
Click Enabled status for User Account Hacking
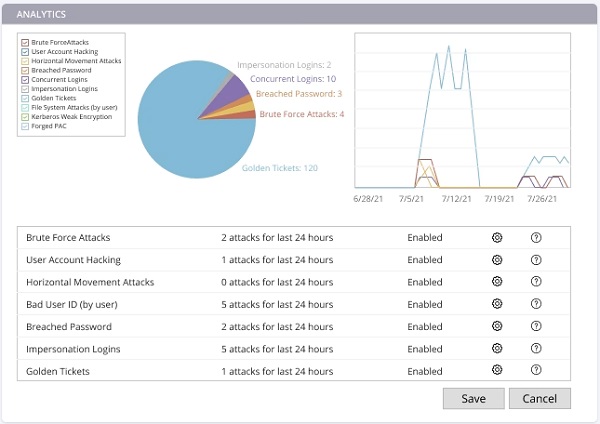click(x=424, y=260)
